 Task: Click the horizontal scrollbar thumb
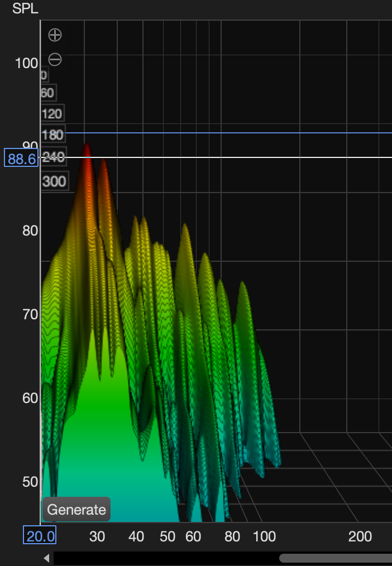(x=335, y=558)
